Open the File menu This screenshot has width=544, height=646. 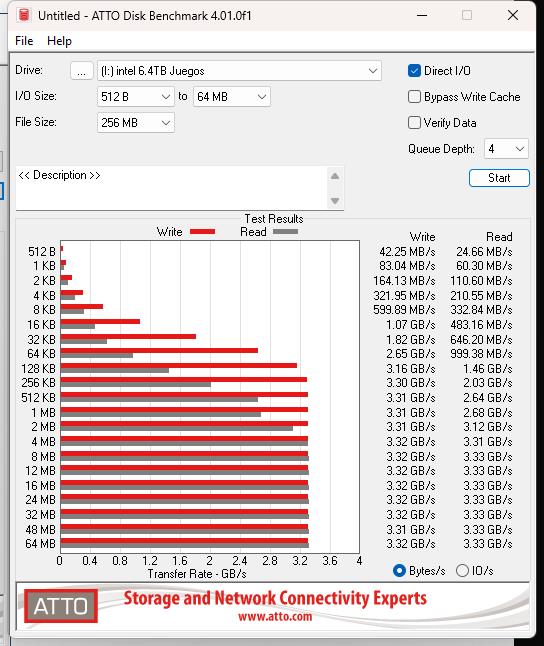[24, 41]
